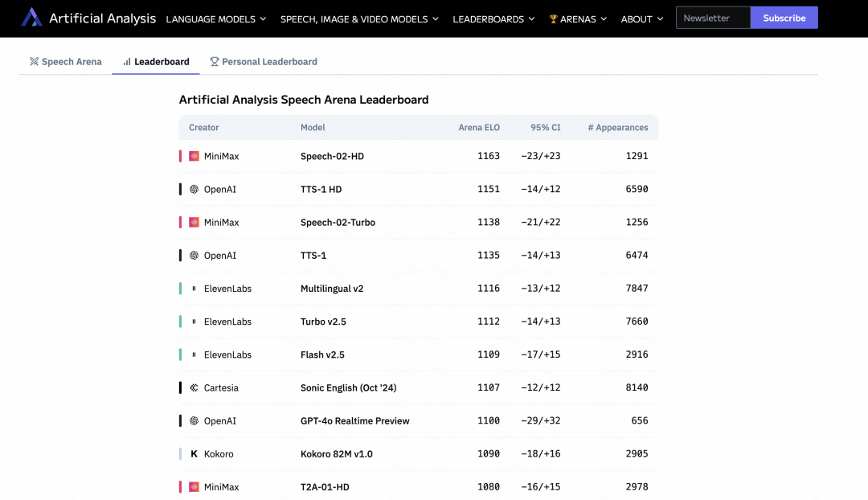Click OpenAI logo in GPT-4o Realtime row
The width and height of the screenshot is (868, 500).
[194, 420]
